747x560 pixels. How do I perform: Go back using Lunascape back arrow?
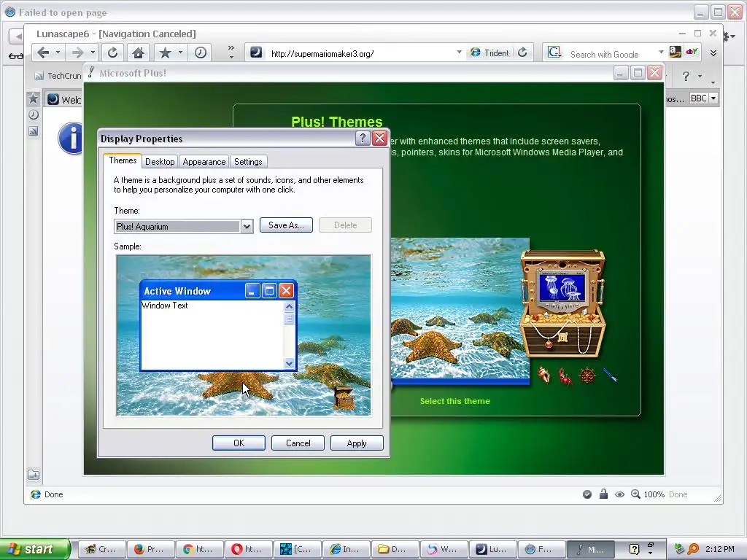[x=43, y=52]
